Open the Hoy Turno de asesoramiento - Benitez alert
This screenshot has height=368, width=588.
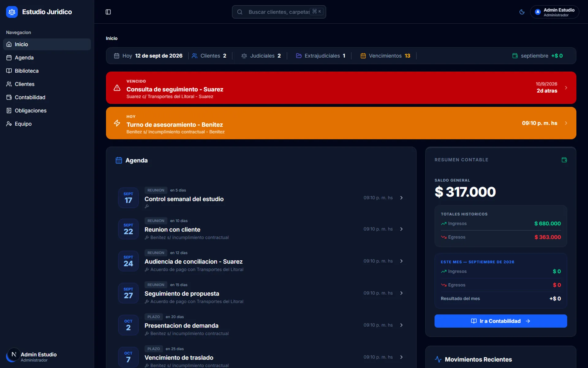click(x=341, y=123)
